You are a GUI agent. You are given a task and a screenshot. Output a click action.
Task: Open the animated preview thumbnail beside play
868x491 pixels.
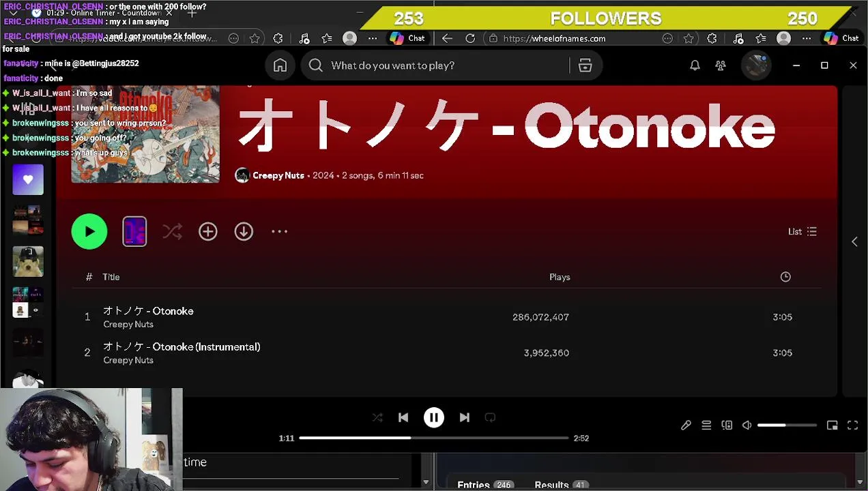[x=134, y=232]
